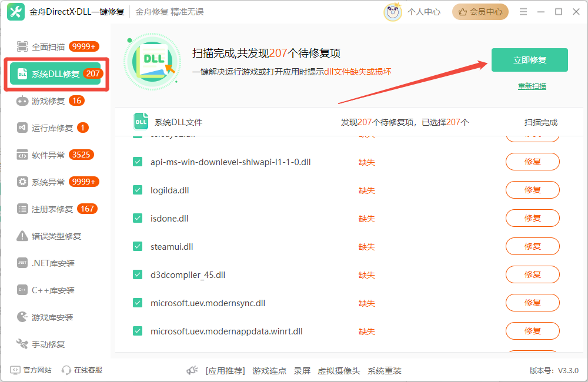Image resolution: width=588 pixels, height=382 pixels.
Task: Click the pacman icon beside 游戏库安装
Action: (x=22, y=317)
